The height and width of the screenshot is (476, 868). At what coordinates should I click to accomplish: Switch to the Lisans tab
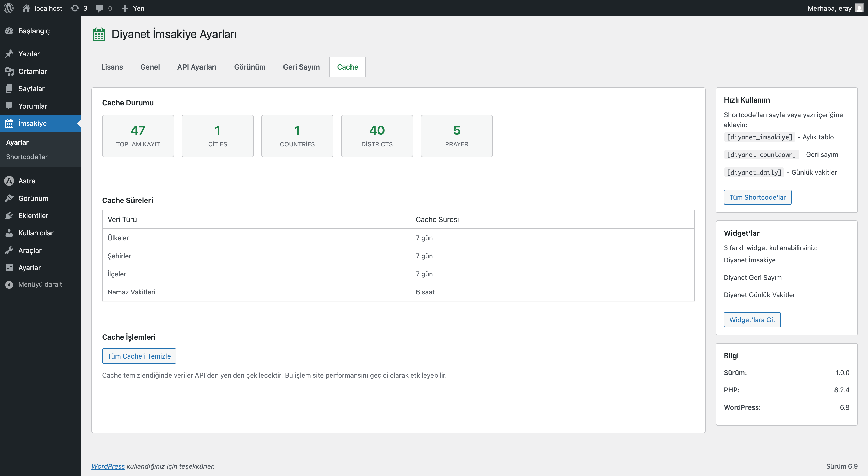(x=112, y=67)
